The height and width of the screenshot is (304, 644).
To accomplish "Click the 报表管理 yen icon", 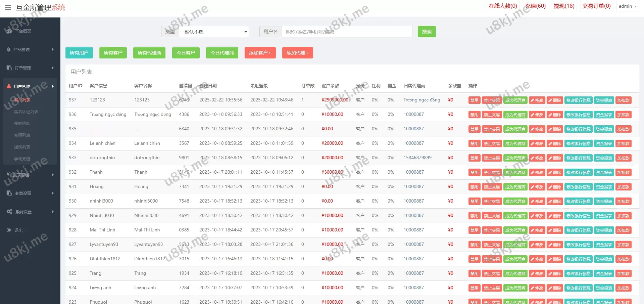I will [x=8, y=175].
